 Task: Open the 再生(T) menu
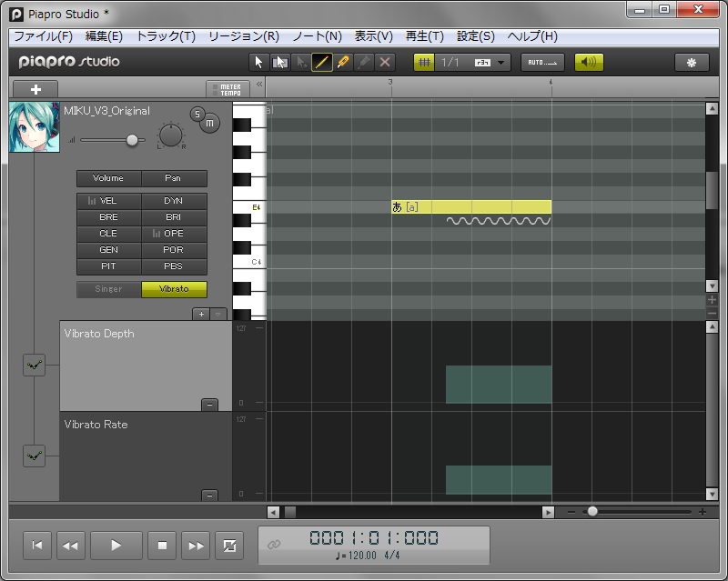pos(425,36)
